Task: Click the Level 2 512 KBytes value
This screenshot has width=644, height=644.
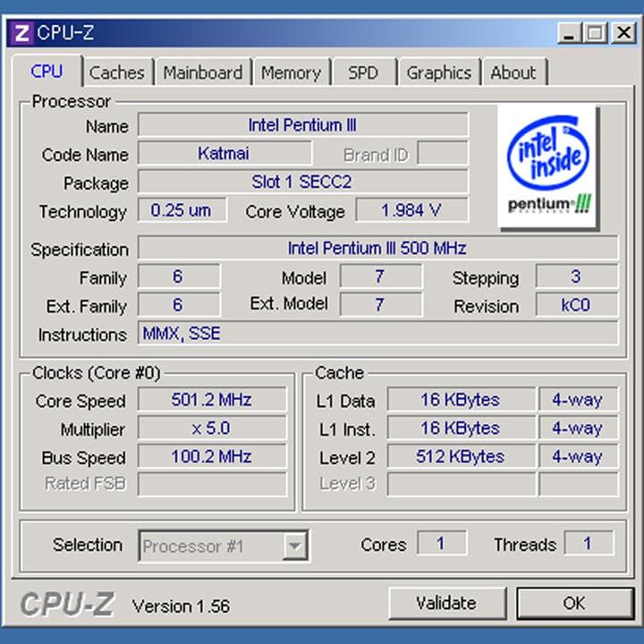Action: click(x=462, y=457)
